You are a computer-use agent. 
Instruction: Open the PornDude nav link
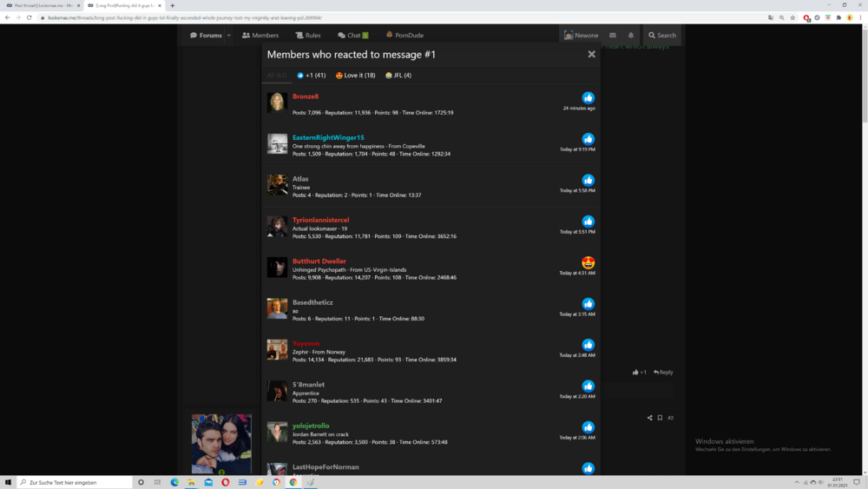click(404, 35)
